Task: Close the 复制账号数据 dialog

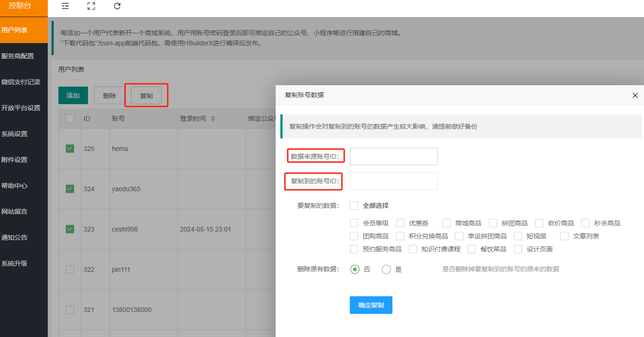Action: coord(635,95)
